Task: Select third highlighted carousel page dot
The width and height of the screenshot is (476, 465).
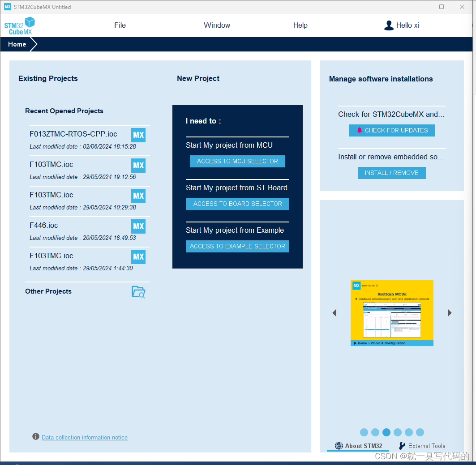Action: [x=386, y=432]
